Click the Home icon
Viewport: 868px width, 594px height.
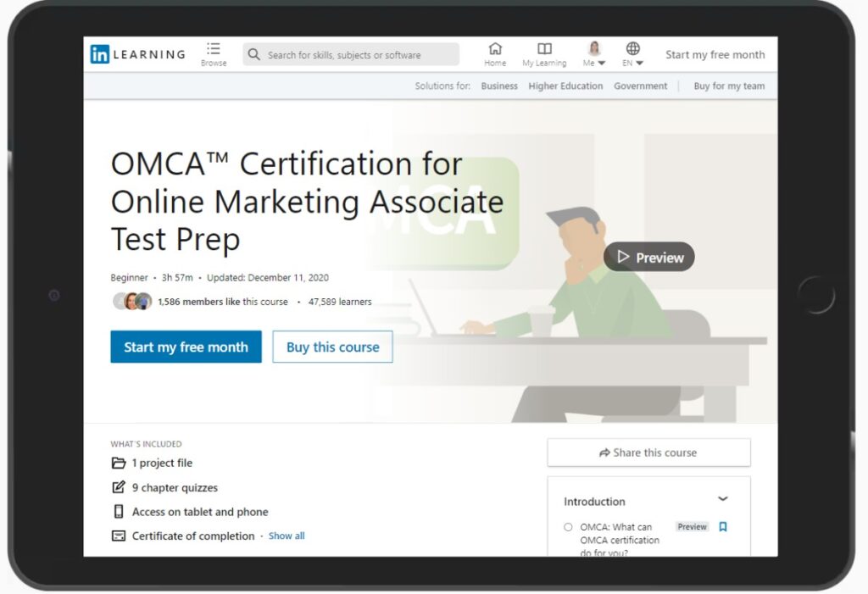(x=495, y=49)
